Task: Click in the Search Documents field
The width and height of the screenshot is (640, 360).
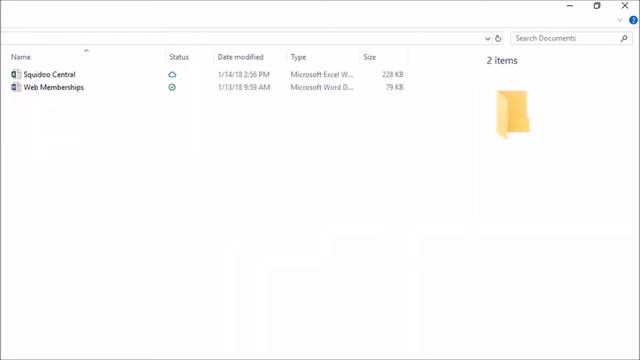Action: [571, 38]
